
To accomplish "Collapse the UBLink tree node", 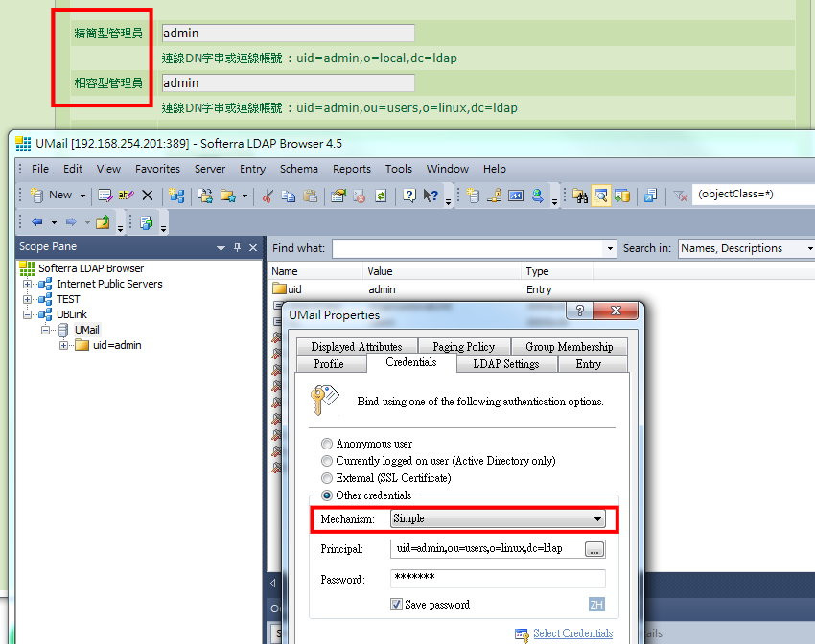I will click(27, 314).
